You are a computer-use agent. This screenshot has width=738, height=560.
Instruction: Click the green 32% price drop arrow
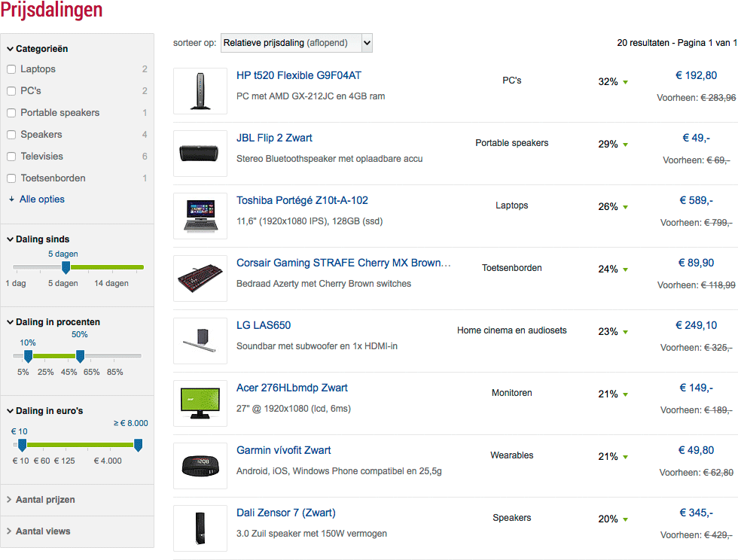pos(626,82)
